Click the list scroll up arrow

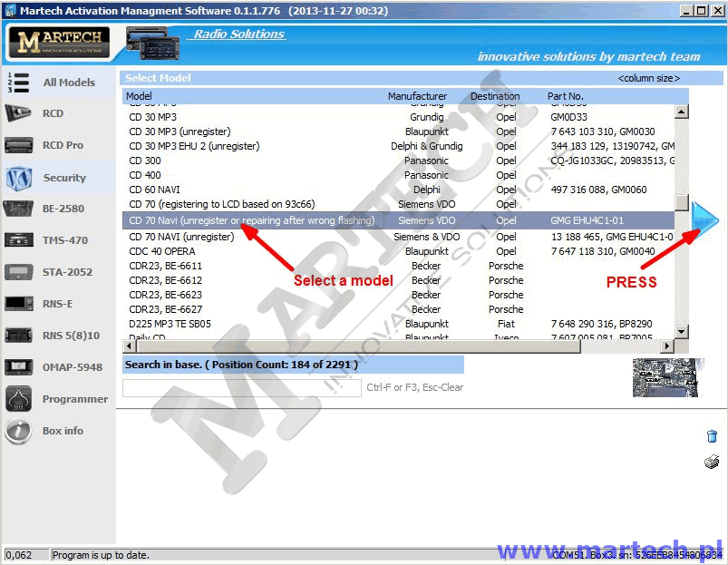point(681,112)
